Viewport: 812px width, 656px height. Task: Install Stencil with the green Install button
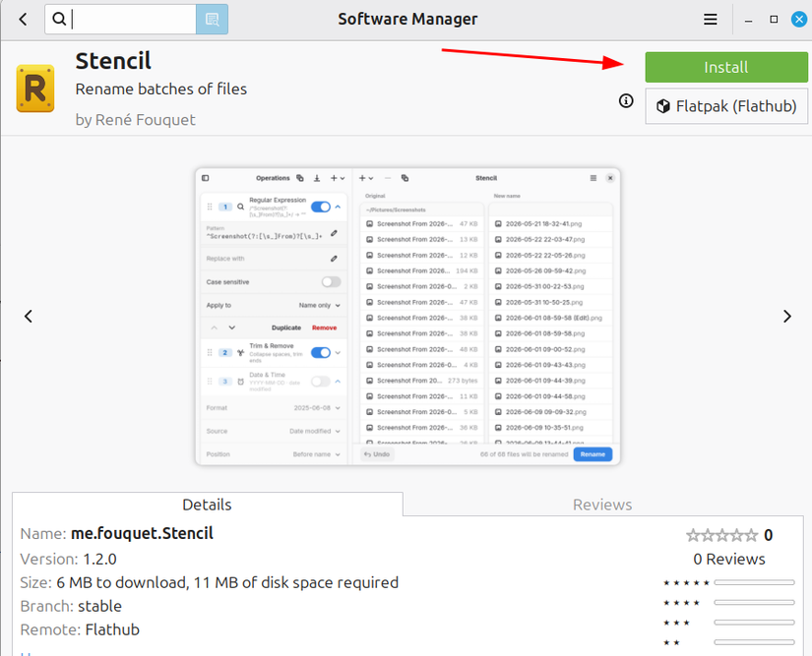click(726, 67)
